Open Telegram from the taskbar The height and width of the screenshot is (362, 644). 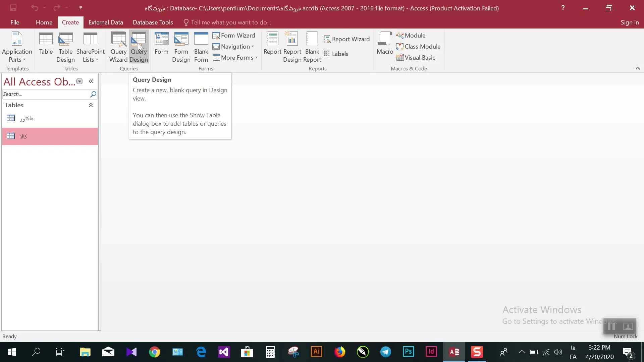385,352
